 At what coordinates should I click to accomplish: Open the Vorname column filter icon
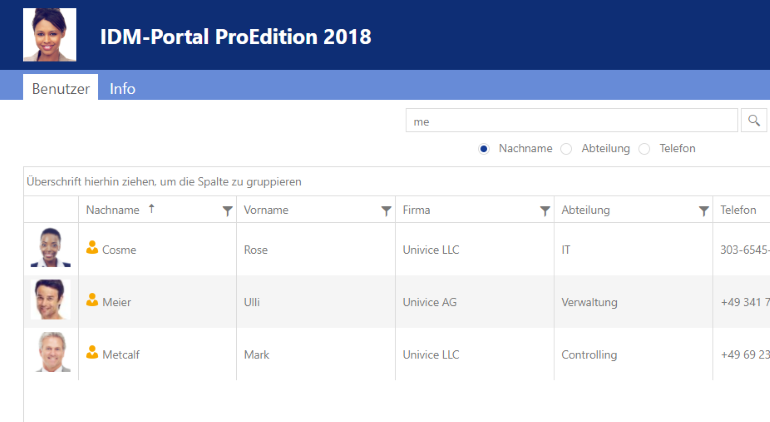[386, 211]
